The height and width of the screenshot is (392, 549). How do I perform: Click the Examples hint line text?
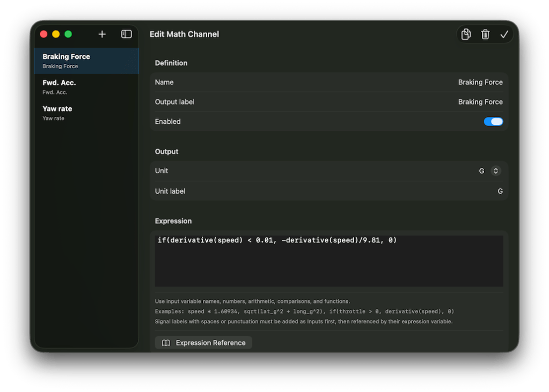click(304, 311)
